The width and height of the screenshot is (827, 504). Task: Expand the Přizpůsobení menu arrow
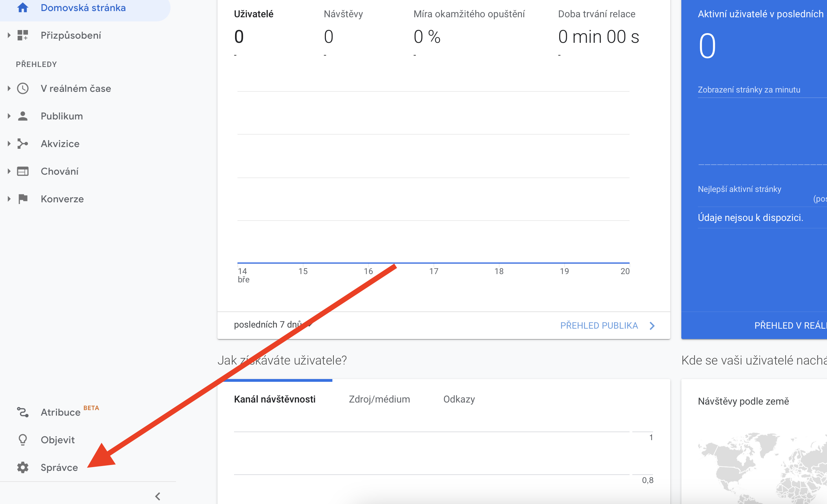click(9, 35)
